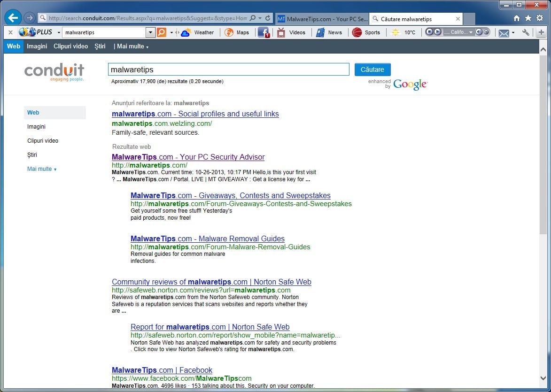
Task: Click the main Conduit search input field
Action: [228, 69]
